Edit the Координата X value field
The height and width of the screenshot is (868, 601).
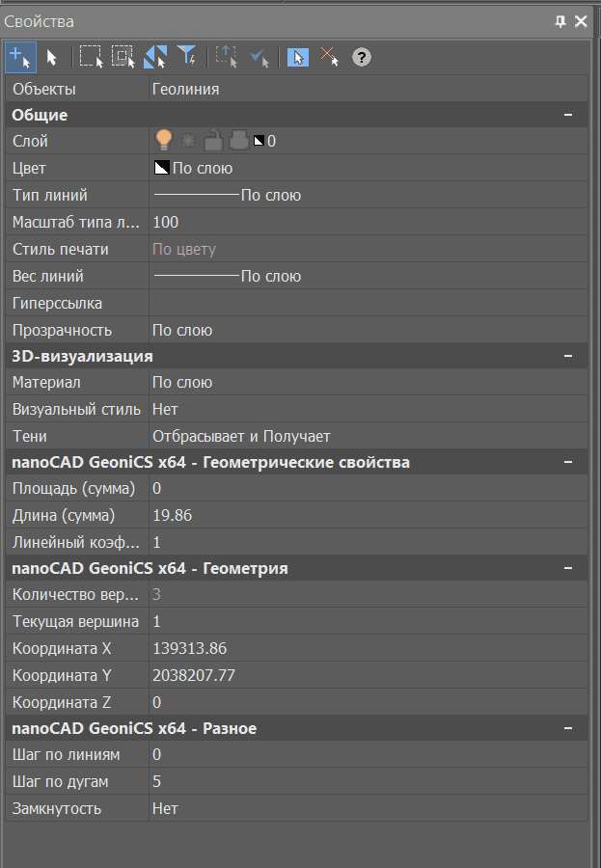click(367, 648)
